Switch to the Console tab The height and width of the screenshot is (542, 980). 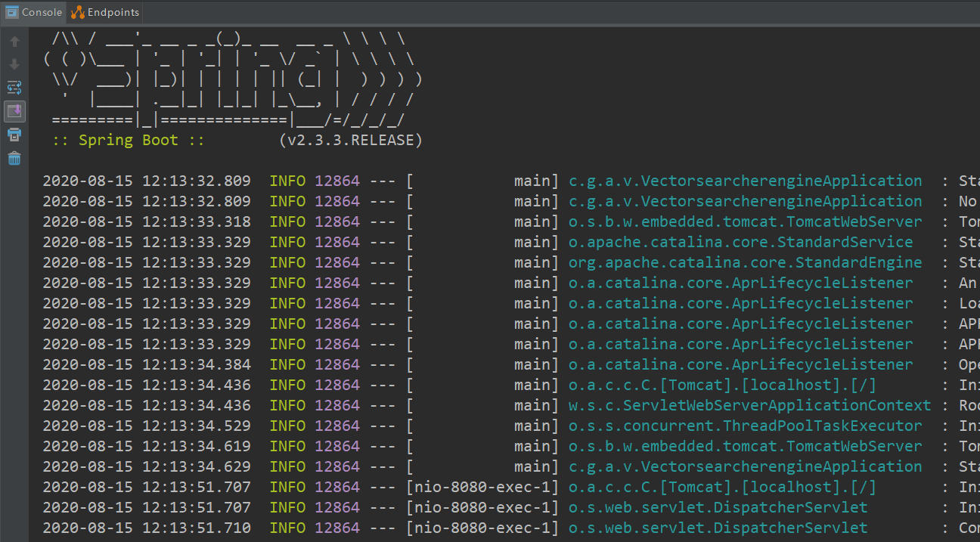click(x=33, y=12)
